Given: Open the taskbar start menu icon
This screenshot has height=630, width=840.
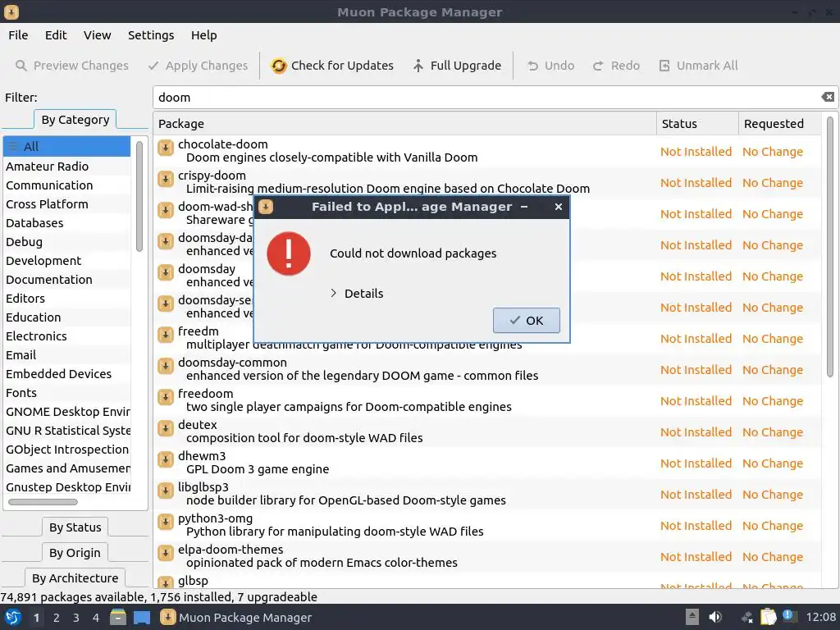Looking at the screenshot, I should tap(13, 617).
